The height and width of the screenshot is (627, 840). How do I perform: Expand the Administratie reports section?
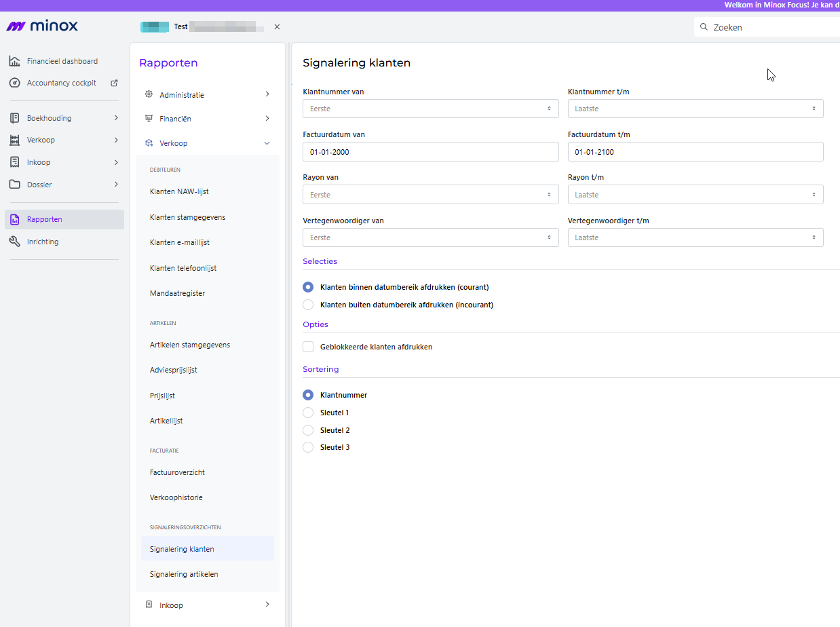point(267,94)
